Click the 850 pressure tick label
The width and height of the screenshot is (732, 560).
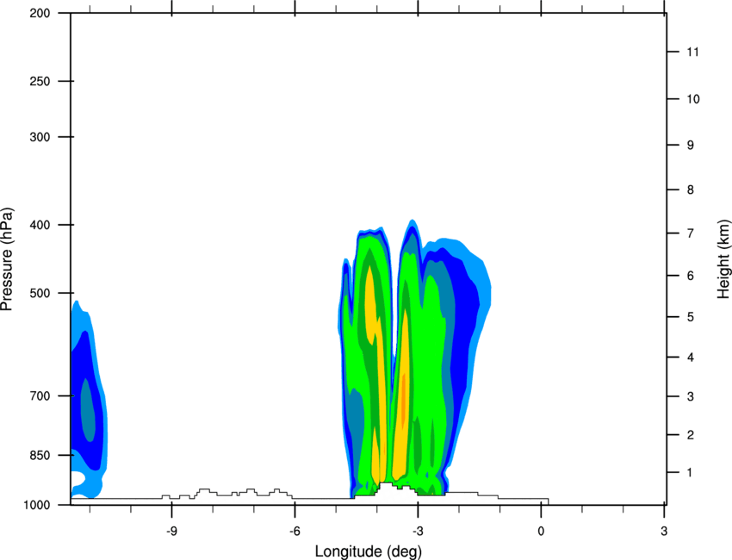(x=40, y=455)
